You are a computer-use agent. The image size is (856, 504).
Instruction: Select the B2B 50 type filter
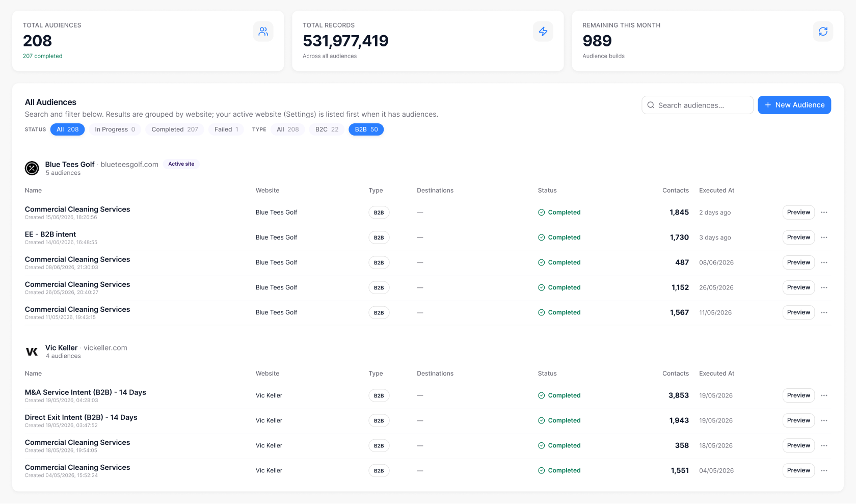coord(366,129)
